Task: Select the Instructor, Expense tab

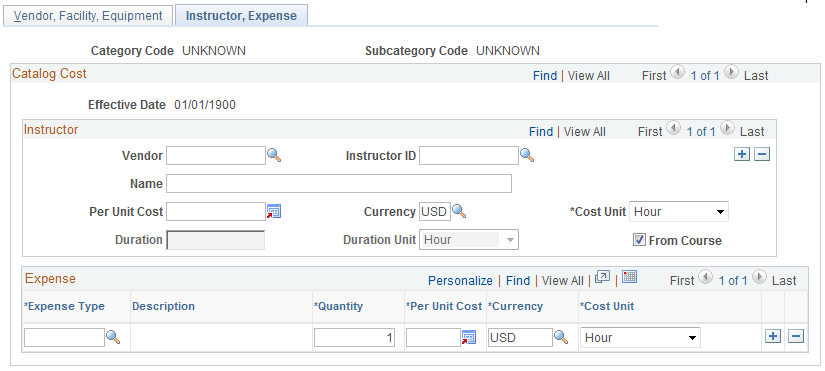Action: coord(242,16)
